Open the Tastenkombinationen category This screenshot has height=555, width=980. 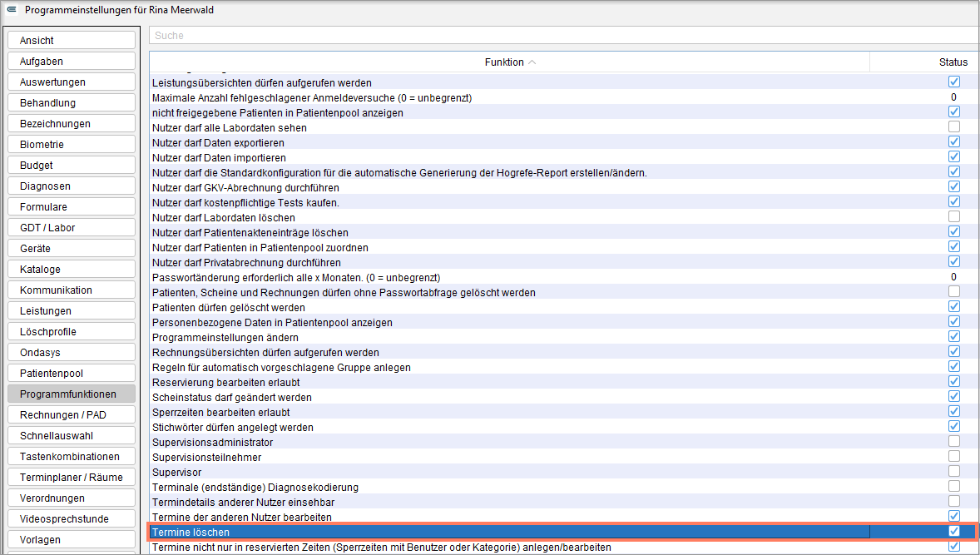72,456
